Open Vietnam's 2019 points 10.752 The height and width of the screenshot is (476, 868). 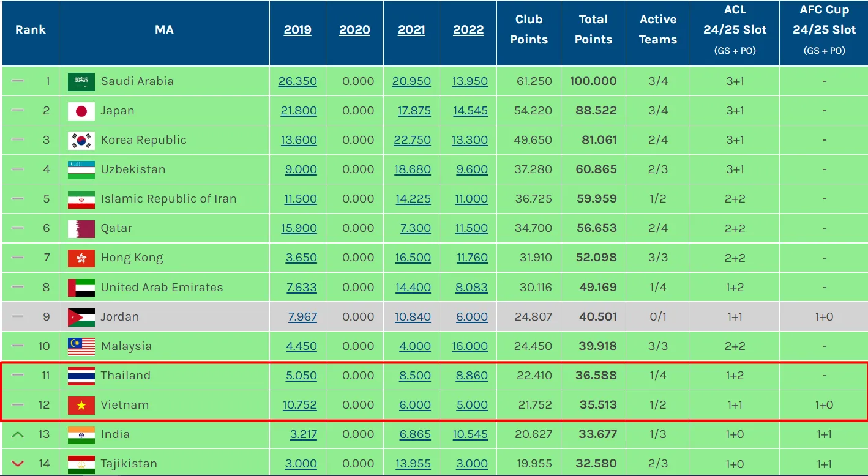[x=299, y=405]
